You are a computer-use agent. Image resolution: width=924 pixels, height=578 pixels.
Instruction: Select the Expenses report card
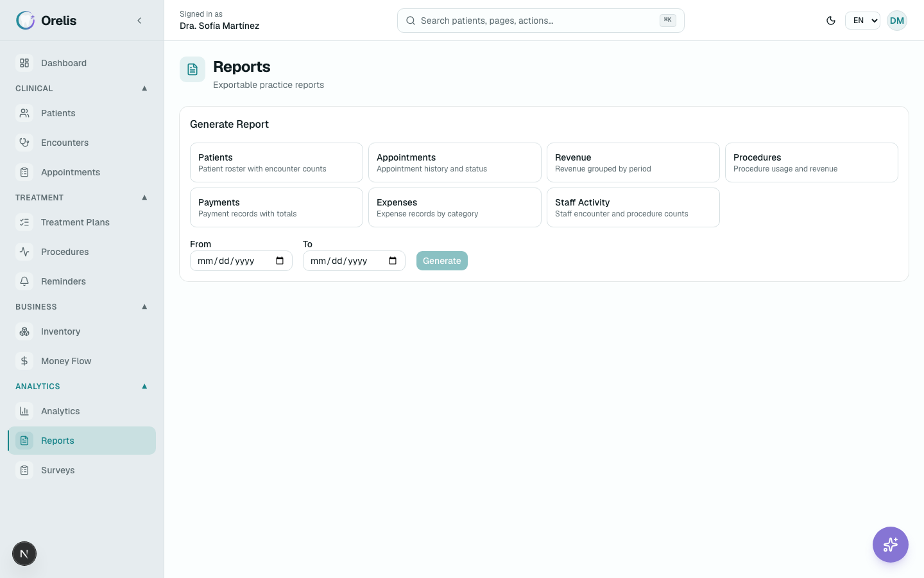455,207
